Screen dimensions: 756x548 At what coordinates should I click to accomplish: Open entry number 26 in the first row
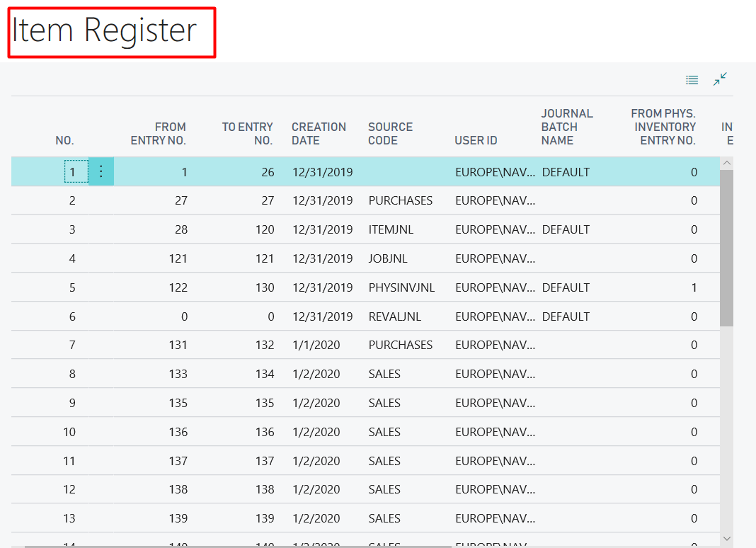(268, 171)
